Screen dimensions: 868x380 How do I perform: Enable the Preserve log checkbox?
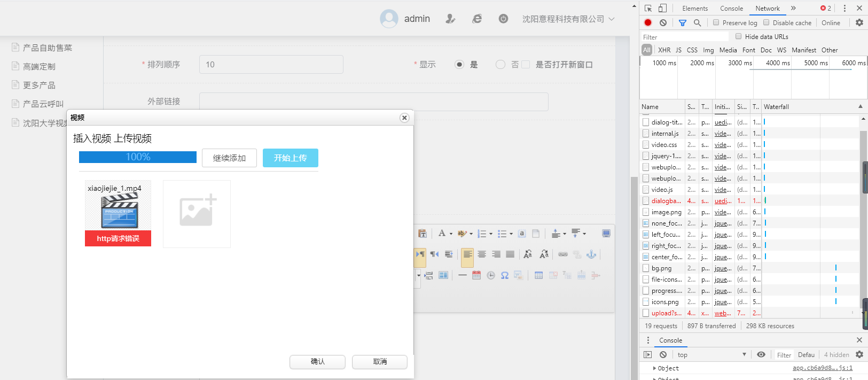pyautogui.click(x=716, y=22)
